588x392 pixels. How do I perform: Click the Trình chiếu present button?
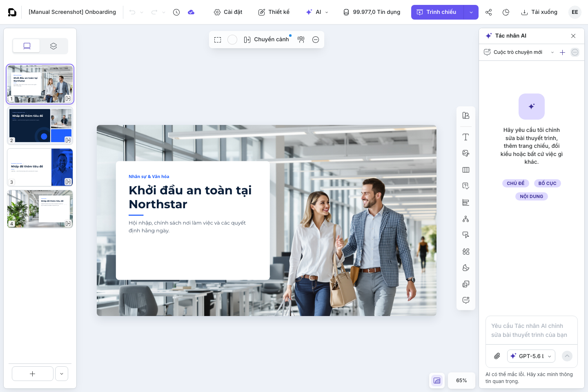click(x=437, y=12)
